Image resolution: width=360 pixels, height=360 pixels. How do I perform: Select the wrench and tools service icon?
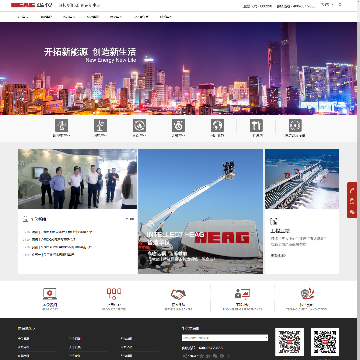(x=256, y=126)
